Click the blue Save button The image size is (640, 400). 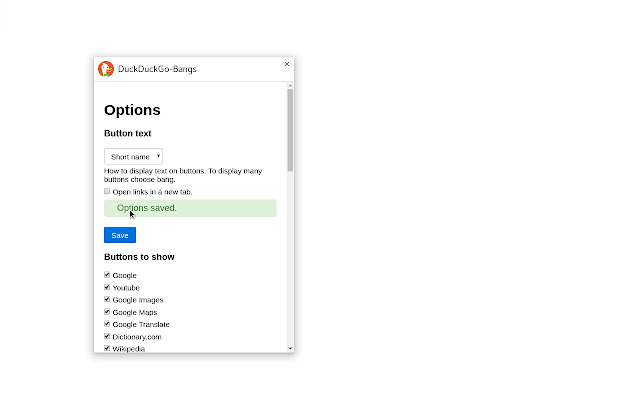(x=120, y=235)
